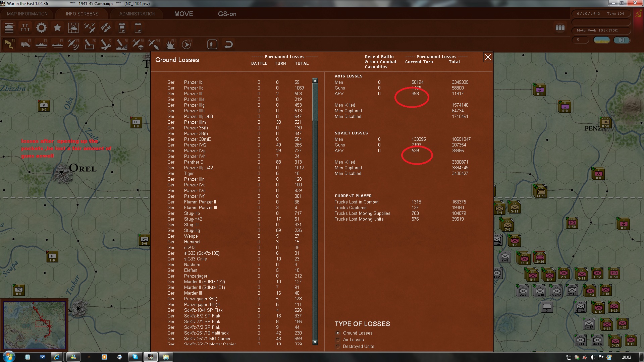Open the Windows Start menu

[8, 356]
